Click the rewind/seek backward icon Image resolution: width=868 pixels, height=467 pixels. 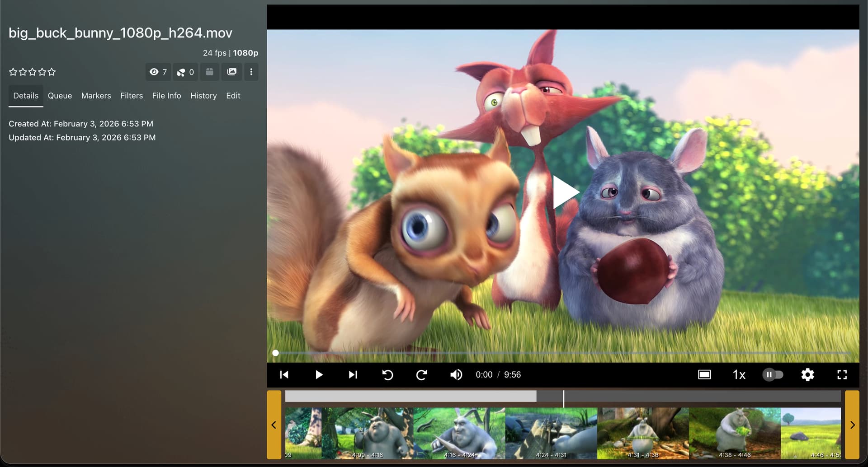pos(387,375)
